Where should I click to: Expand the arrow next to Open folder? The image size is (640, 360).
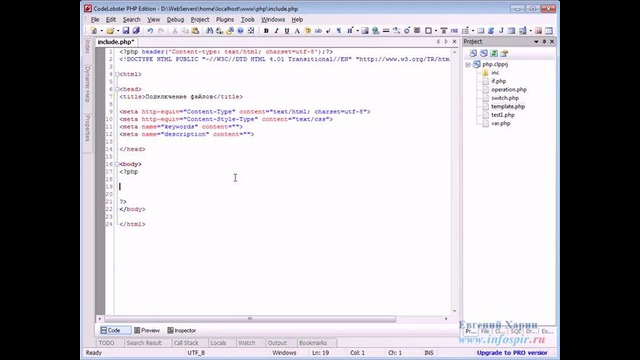118,31
